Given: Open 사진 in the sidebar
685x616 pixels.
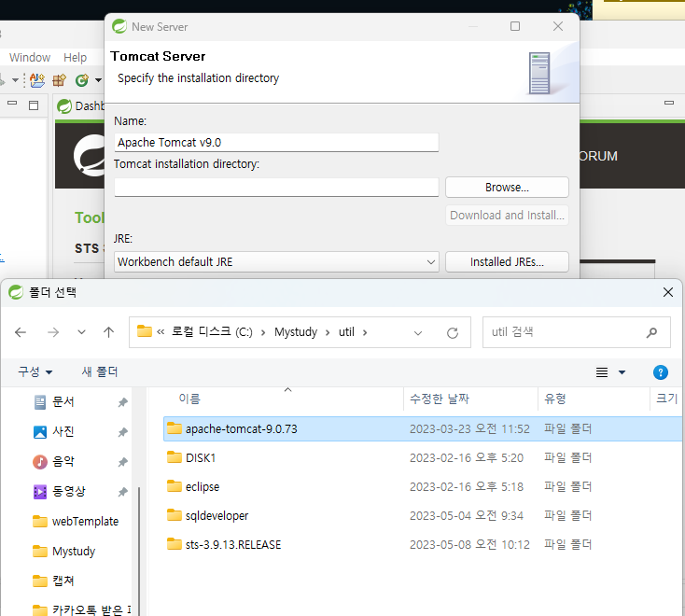Looking at the screenshot, I should point(63,431).
